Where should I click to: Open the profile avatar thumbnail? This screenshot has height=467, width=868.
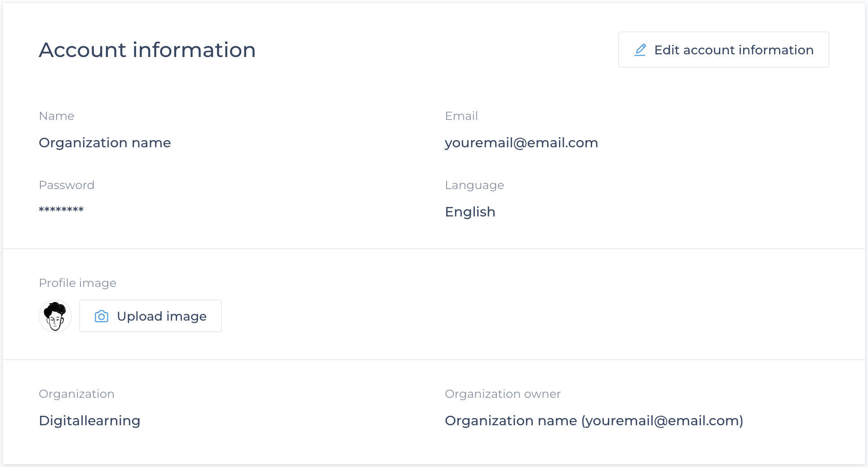tap(55, 316)
